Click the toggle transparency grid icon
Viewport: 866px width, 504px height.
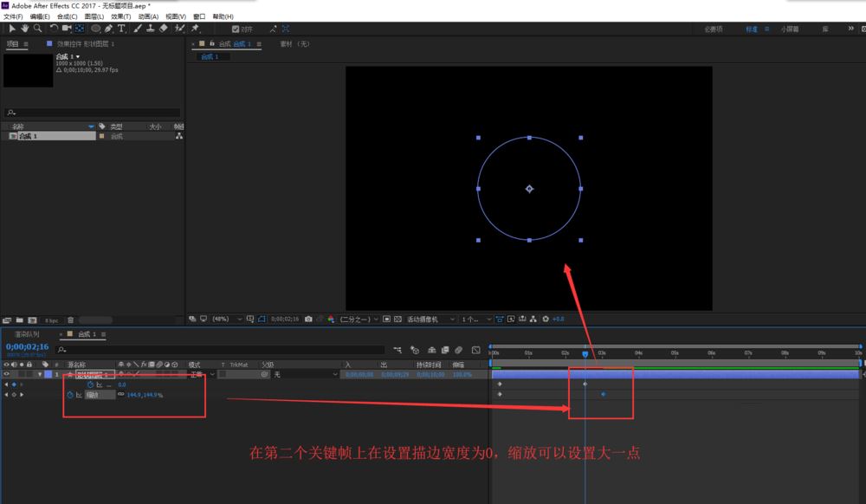(x=397, y=319)
